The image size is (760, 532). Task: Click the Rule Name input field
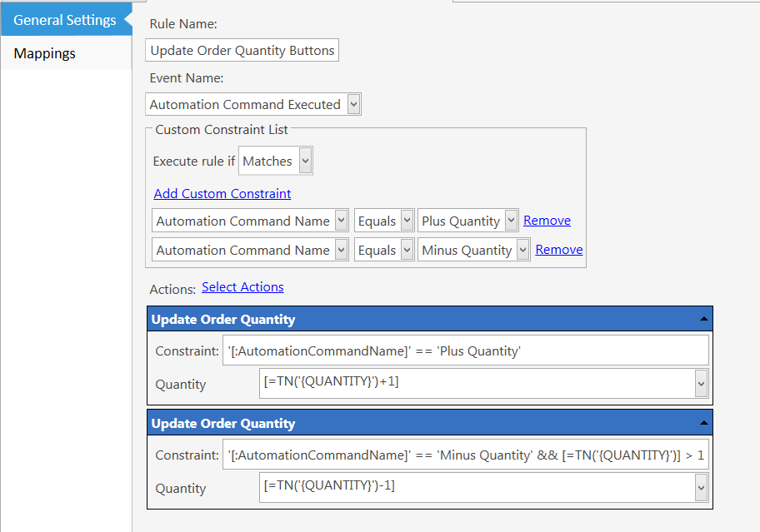point(242,50)
